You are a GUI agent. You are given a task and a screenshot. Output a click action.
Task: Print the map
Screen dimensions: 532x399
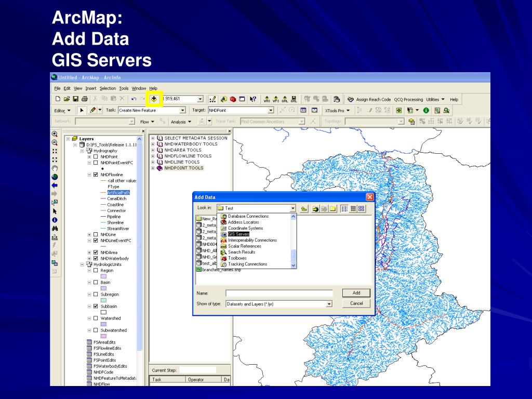85,99
